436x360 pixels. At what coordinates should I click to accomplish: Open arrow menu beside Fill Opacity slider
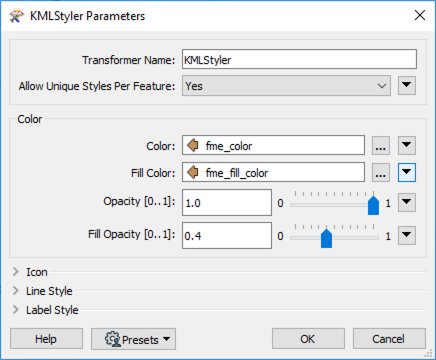pyautogui.click(x=406, y=235)
